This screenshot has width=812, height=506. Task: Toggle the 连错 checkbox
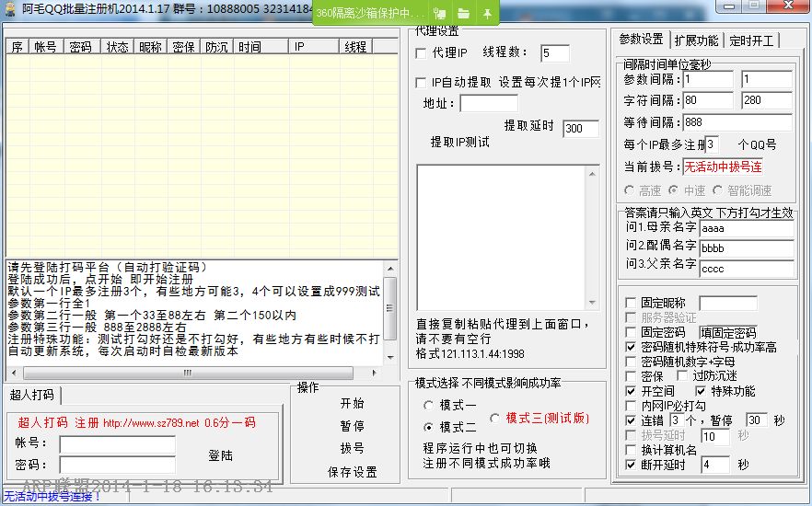(631, 420)
